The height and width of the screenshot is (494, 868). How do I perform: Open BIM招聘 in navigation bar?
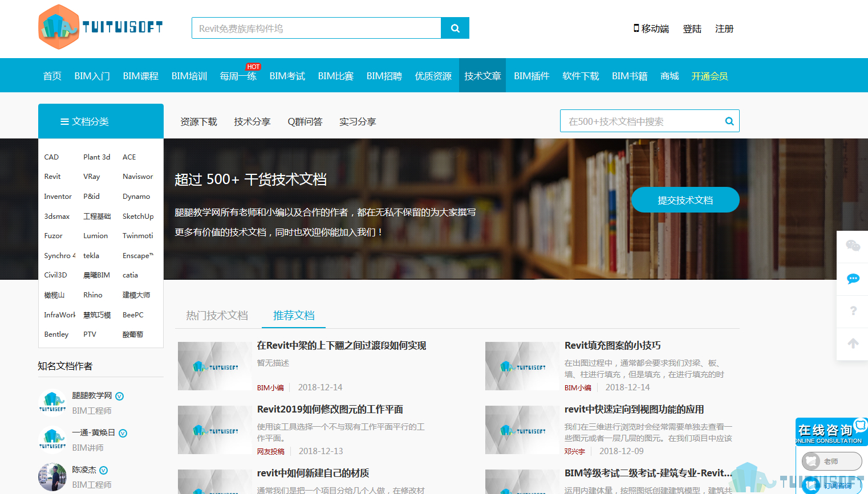point(384,76)
